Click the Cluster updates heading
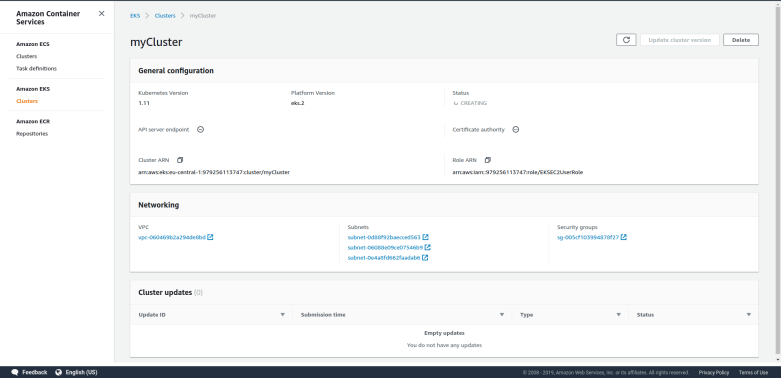This screenshot has width=781, height=378. (x=165, y=292)
